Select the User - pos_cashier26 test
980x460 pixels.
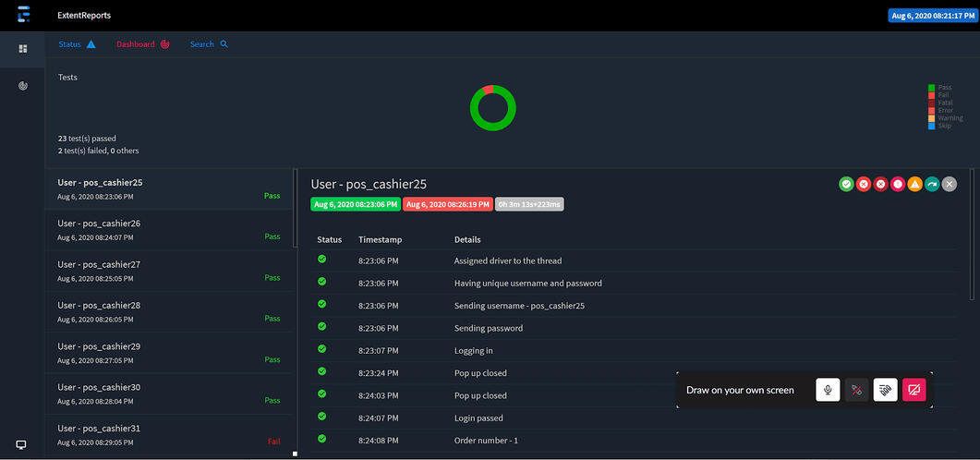pyautogui.click(x=168, y=229)
